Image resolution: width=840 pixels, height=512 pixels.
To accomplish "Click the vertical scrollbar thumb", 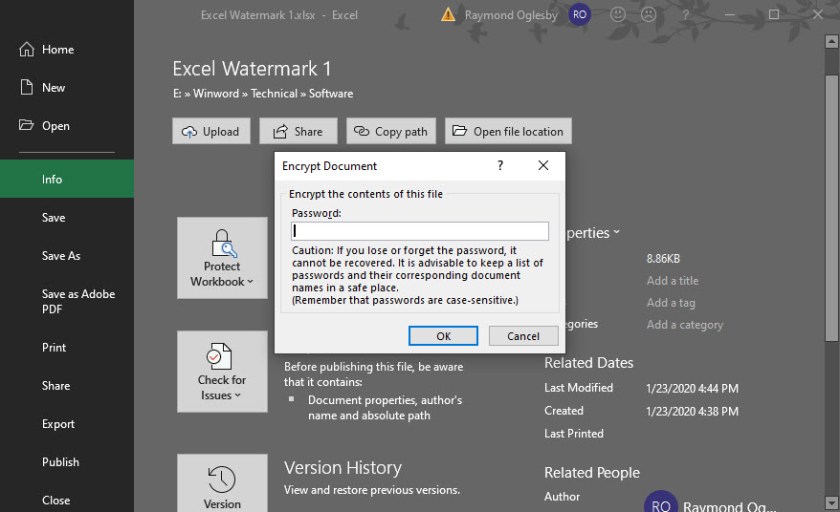I will tap(831, 208).
